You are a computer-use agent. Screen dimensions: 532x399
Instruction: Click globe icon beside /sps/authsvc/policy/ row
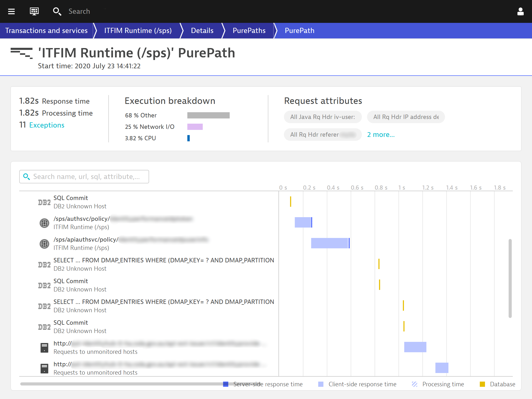44,223
